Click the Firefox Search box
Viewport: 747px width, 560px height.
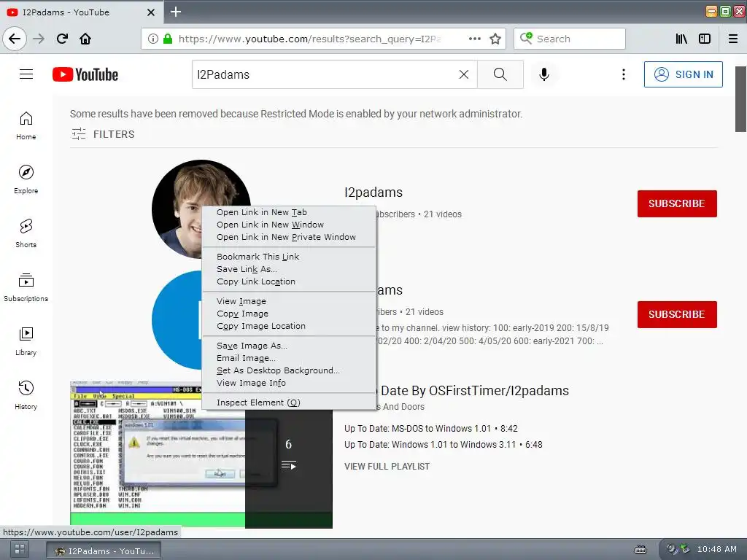coord(569,39)
